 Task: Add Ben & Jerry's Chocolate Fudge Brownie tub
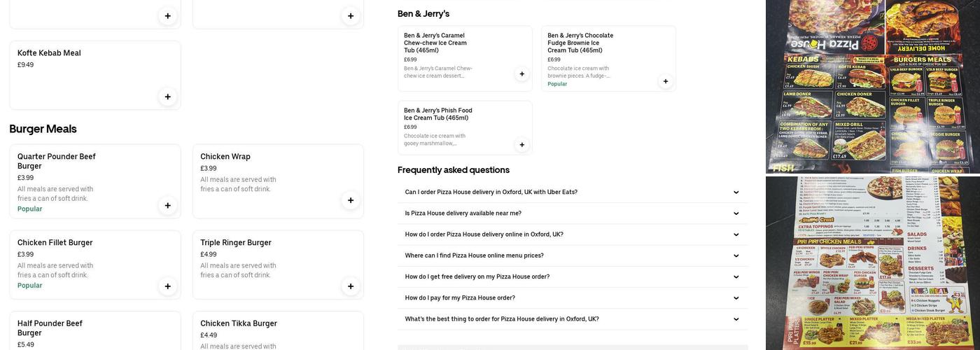click(x=665, y=81)
